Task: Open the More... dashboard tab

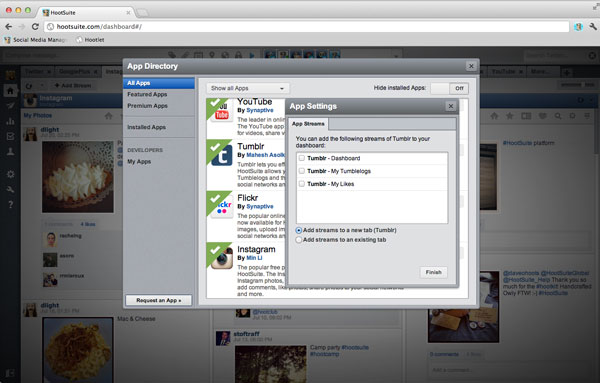Action: [539, 71]
